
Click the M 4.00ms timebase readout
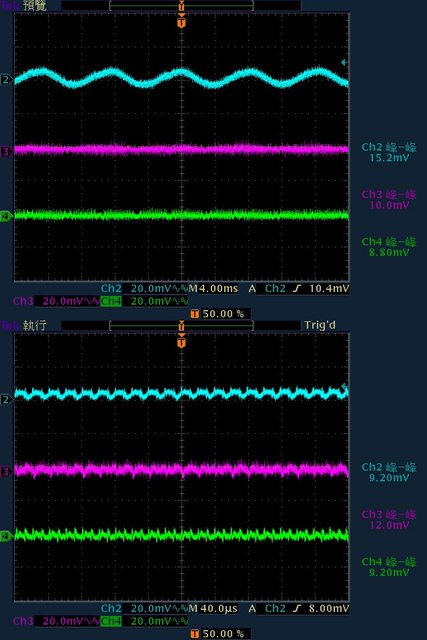[213, 289]
